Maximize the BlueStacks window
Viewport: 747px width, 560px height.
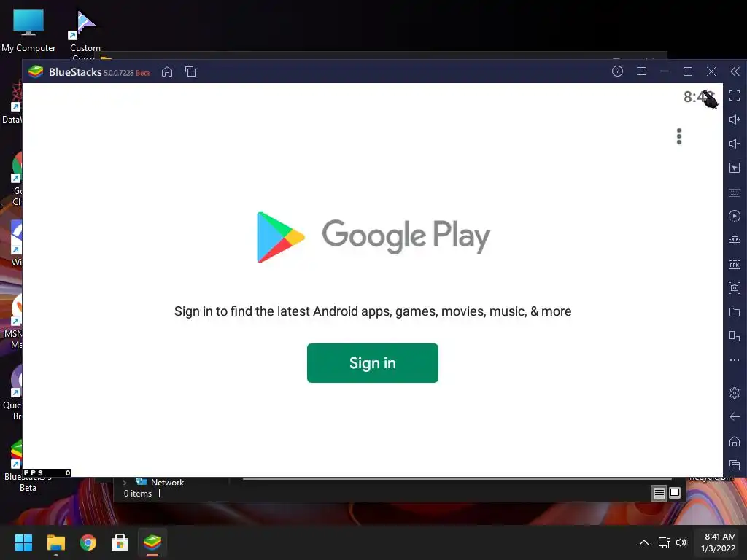688,71
